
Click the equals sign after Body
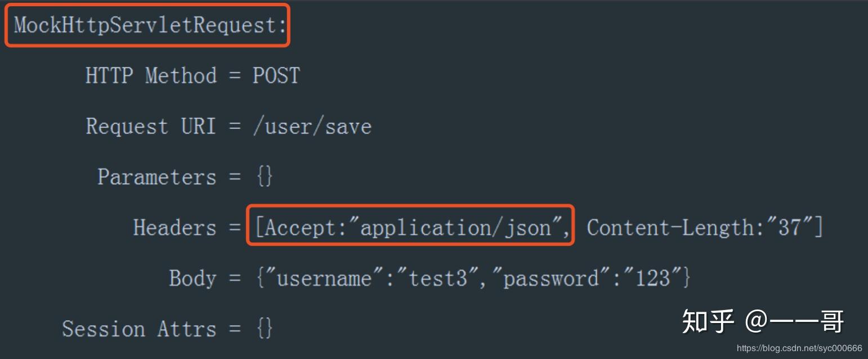pos(235,279)
